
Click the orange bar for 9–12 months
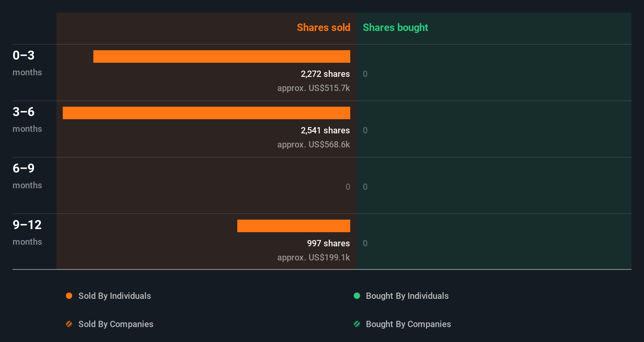pyautogui.click(x=294, y=226)
